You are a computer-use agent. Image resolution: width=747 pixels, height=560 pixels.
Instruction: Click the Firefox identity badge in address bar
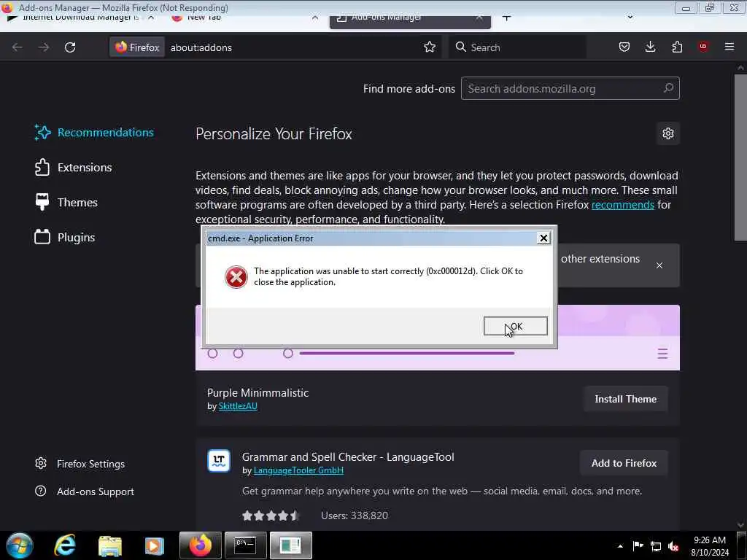pyautogui.click(x=137, y=47)
